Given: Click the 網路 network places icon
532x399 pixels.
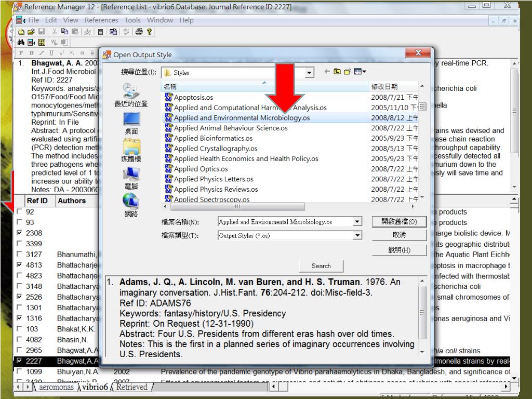Looking at the screenshot, I should [131, 206].
